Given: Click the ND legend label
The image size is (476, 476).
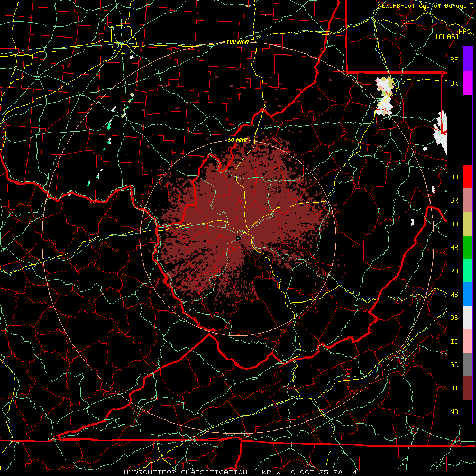Looking at the screenshot, I should tap(454, 412).
